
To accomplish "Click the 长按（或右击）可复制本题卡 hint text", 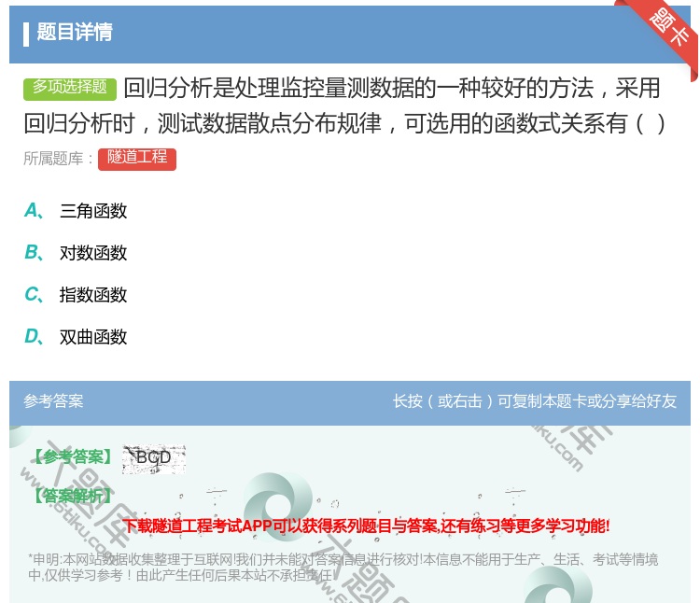I will pos(535,400).
